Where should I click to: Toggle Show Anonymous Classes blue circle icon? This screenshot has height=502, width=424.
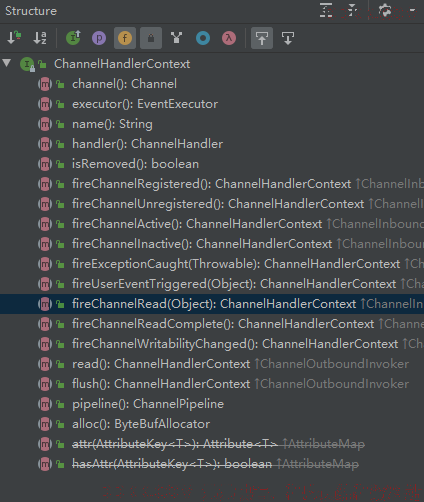pyautogui.click(x=203, y=38)
